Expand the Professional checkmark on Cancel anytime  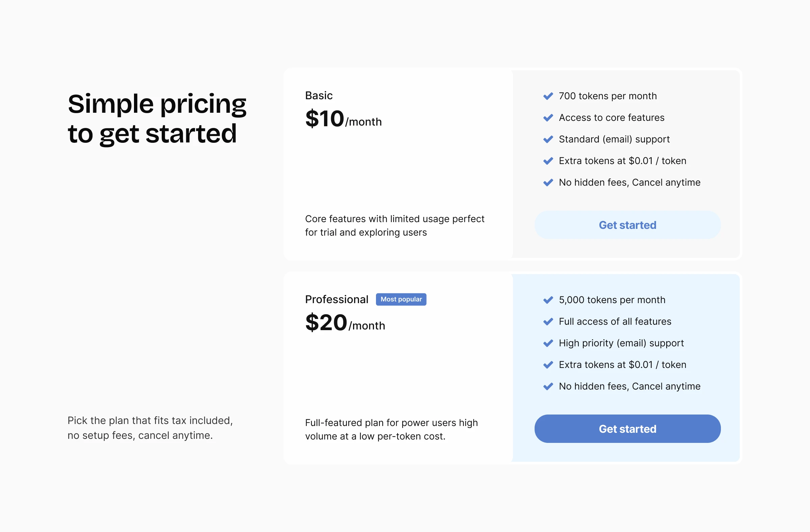548,386
